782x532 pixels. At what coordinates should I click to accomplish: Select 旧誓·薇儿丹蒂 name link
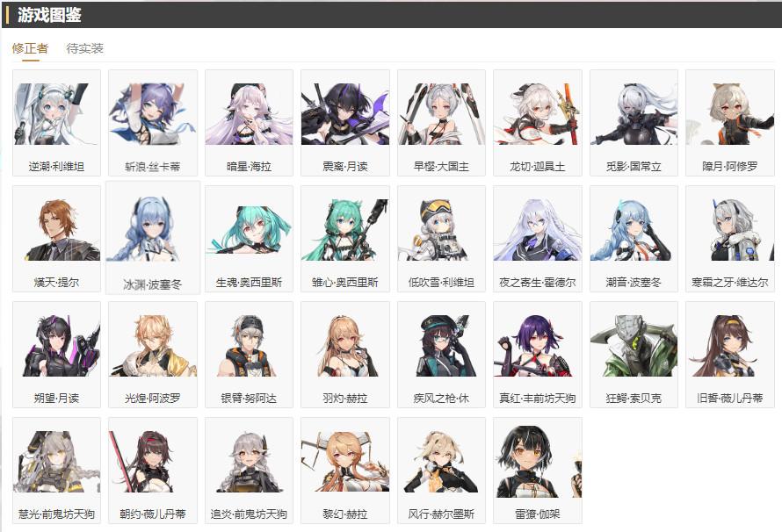pos(730,398)
